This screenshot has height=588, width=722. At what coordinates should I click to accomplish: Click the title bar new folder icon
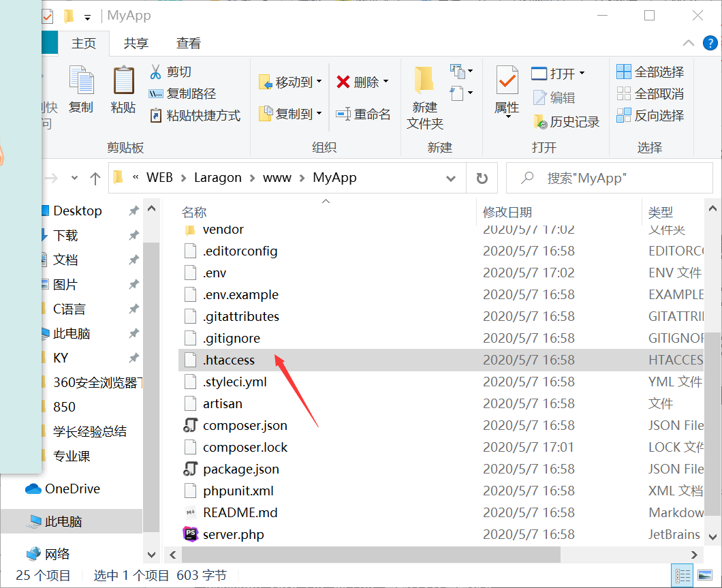click(x=69, y=16)
